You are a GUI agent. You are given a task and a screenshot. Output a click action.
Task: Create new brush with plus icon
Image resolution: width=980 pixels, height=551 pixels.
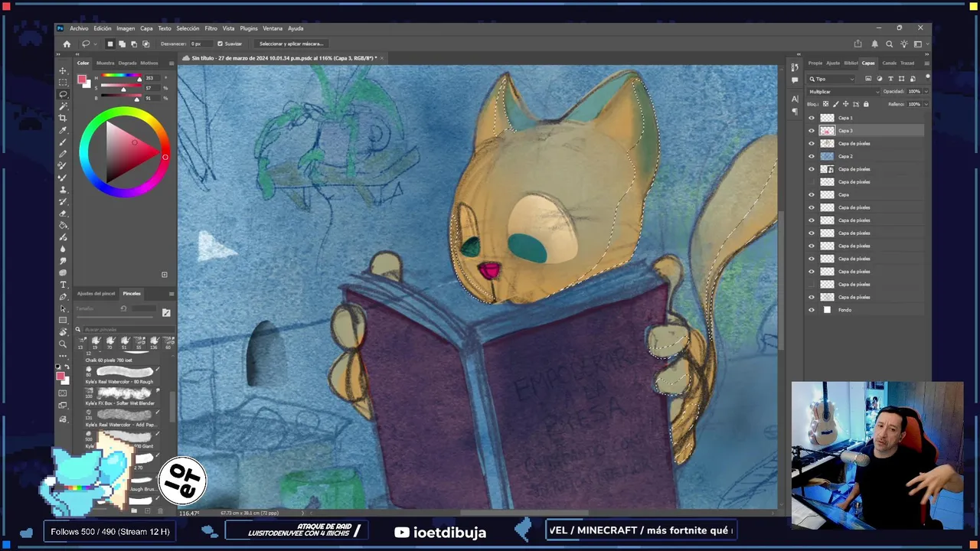click(x=149, y=510)
